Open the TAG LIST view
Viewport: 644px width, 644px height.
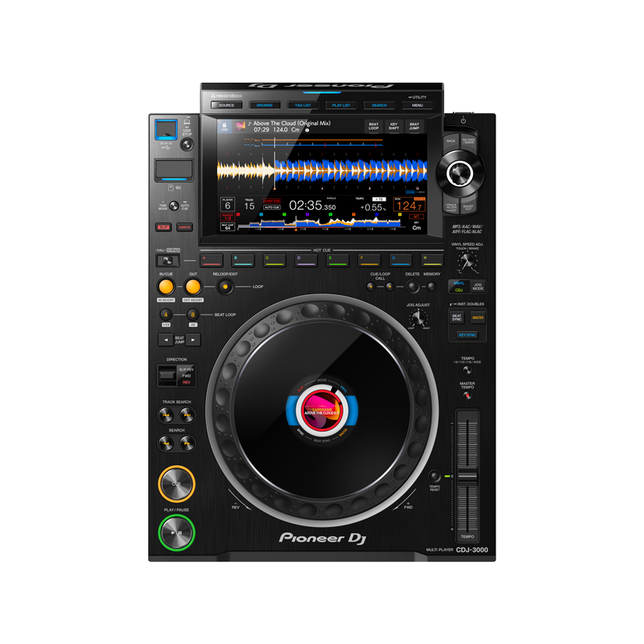tap(303, 105)
